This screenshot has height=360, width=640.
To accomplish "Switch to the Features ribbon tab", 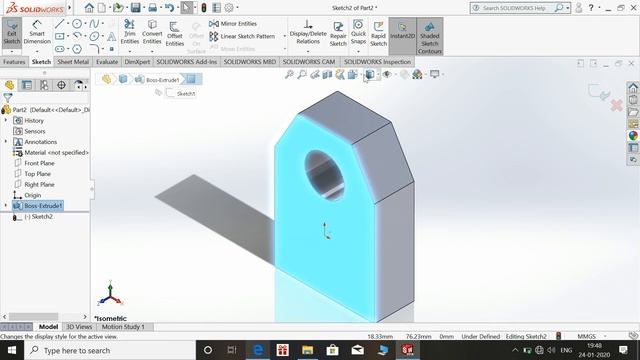I will (x=14, y=62).
